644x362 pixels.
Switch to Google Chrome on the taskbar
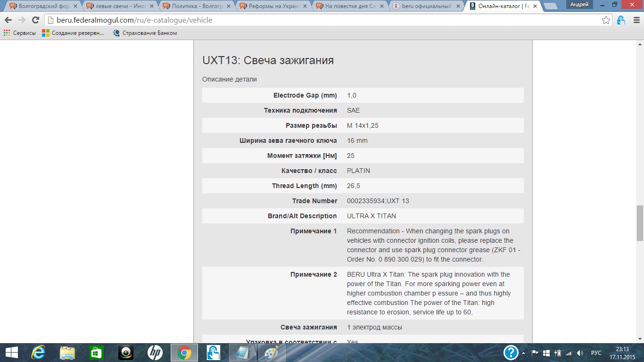coord(184,353)
